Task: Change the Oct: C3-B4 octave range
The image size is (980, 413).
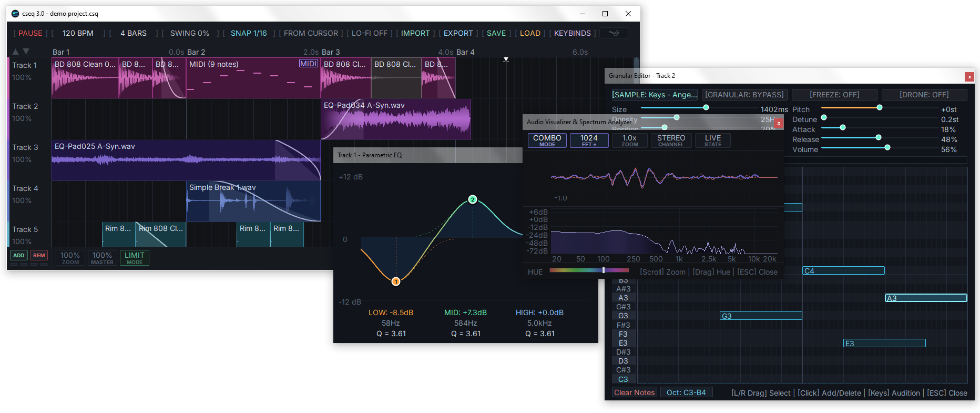Action: pos(686,392)
